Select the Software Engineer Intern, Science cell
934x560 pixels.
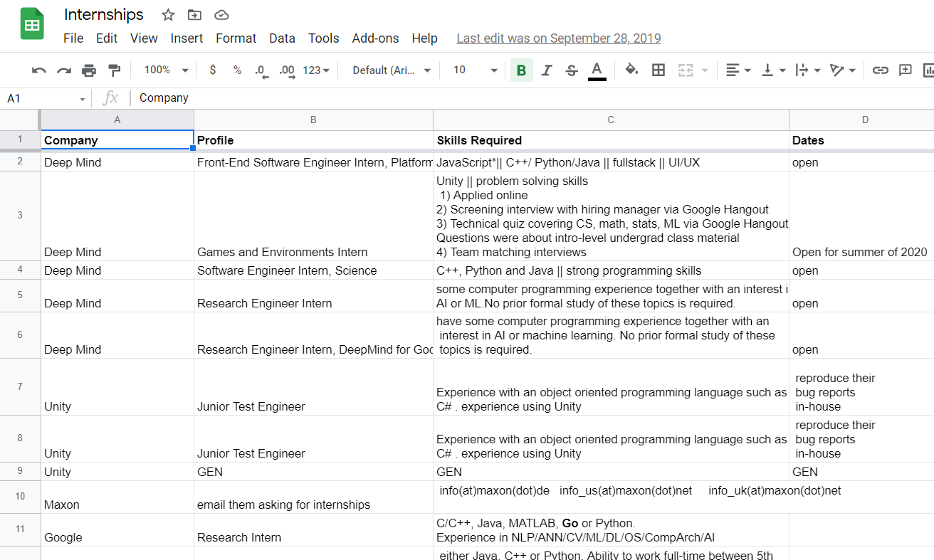pyautogui.click(x=313, y=270)
